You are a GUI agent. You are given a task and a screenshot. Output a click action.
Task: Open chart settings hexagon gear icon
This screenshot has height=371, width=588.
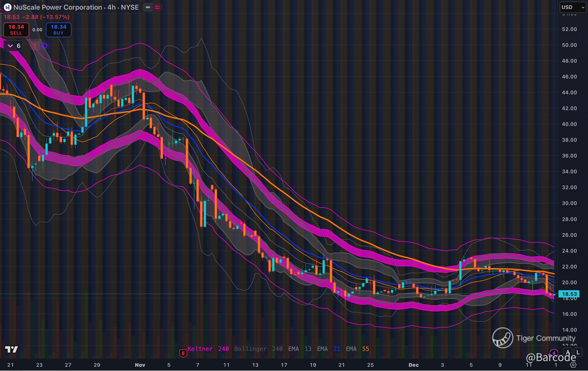pos(573,365)
